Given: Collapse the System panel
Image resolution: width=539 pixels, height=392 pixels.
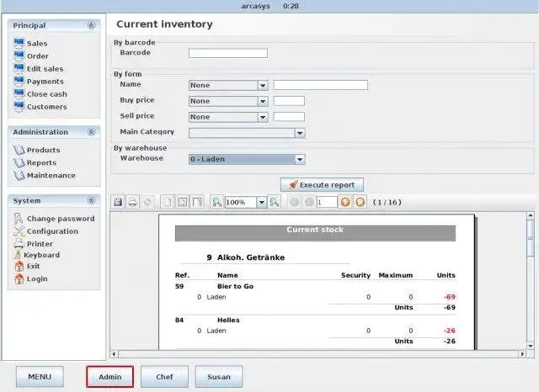Looking at the screenshot, I should [x=91, y=201].
